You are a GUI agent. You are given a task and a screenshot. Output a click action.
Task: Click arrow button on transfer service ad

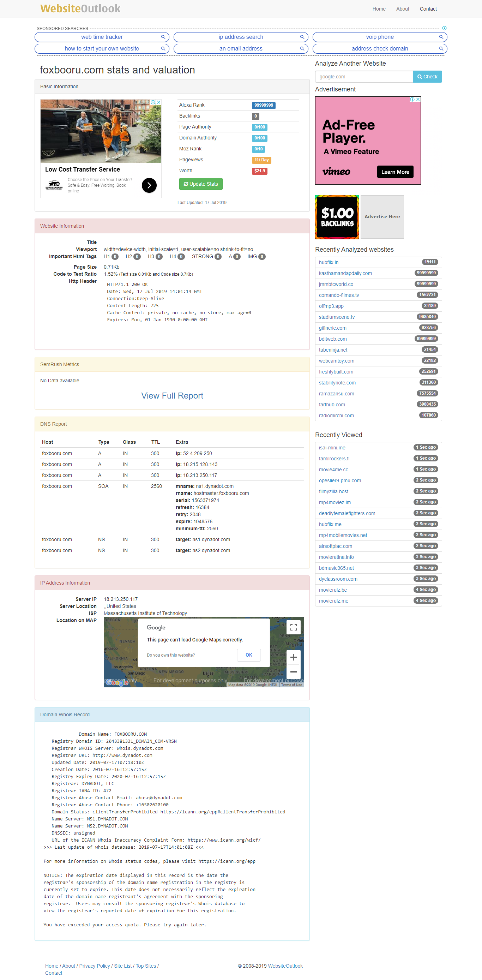[x=149, y=185]
